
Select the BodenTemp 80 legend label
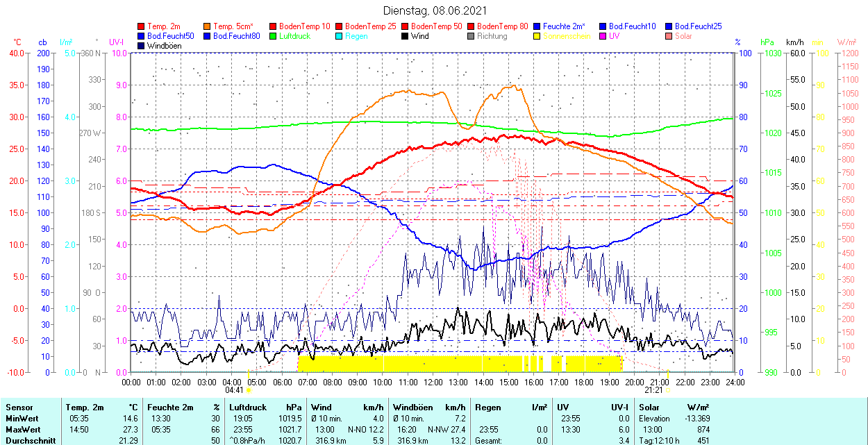pyautogui.click(x=503, y=26)
